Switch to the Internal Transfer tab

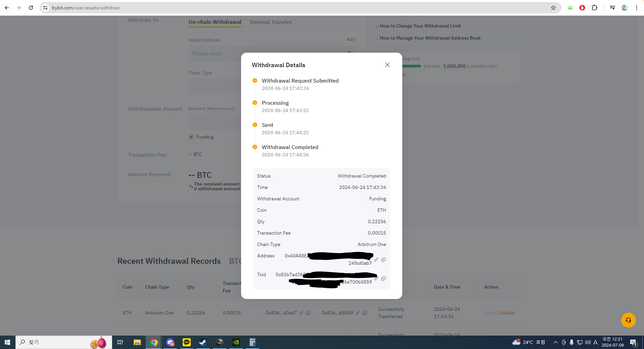coord(271,22)
